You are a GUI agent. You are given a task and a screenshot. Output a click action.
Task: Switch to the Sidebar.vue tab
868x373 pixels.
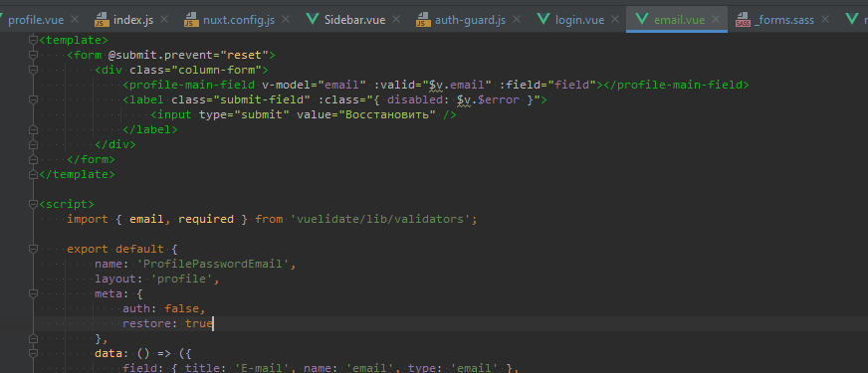click(354, 20)
